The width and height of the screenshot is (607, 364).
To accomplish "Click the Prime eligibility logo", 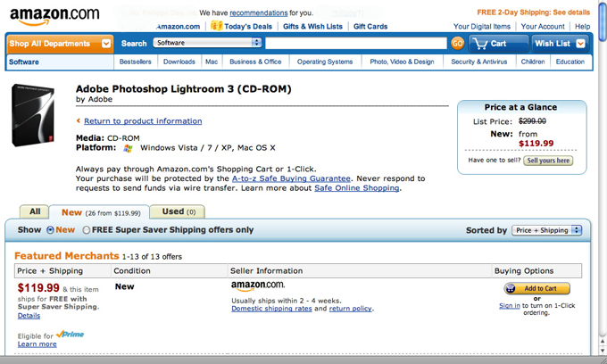I will (70, 335).
